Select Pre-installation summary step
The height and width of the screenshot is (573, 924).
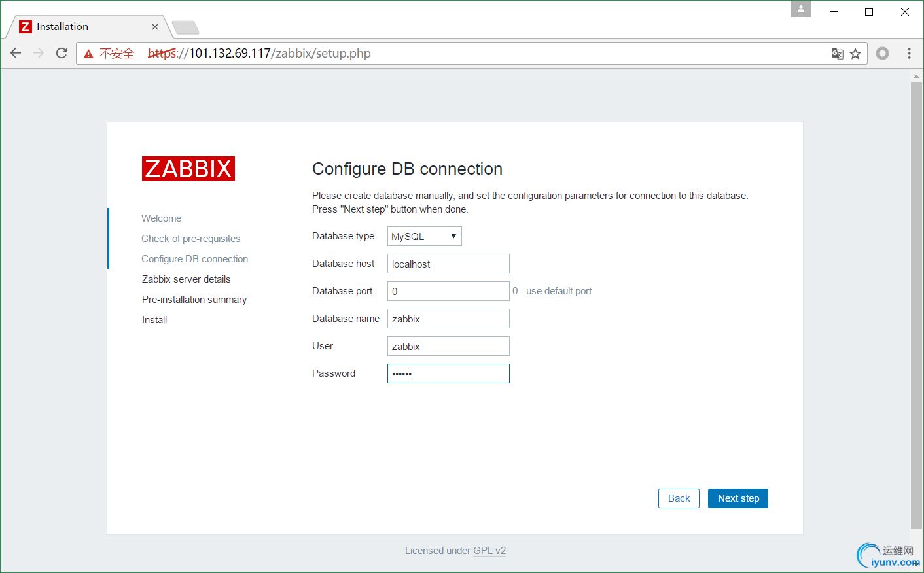point(194,300)
